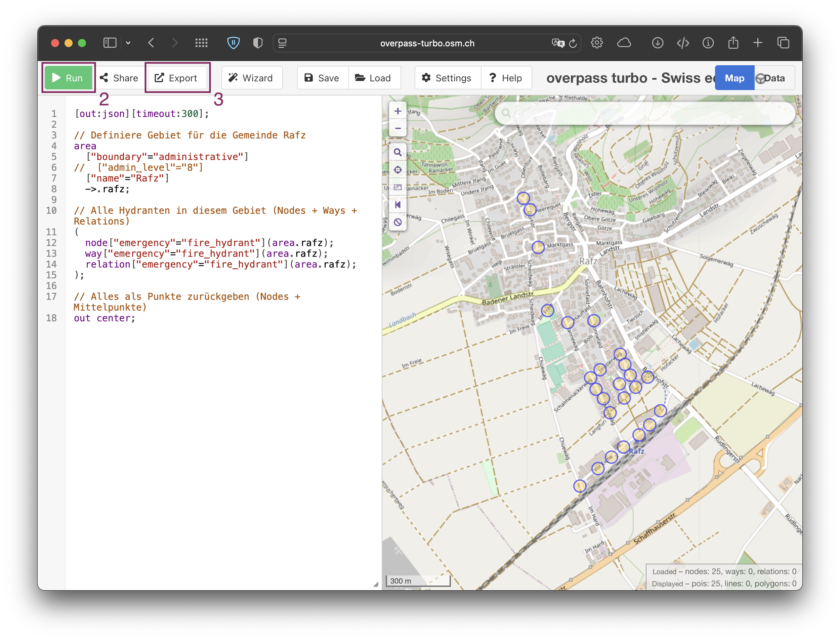Click the Save query button

point(322,78)
